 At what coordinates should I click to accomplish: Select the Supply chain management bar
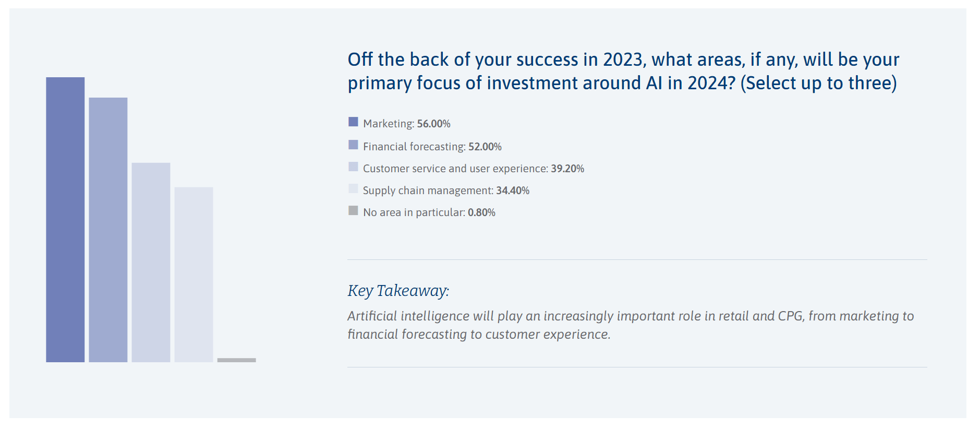[193, 274]
